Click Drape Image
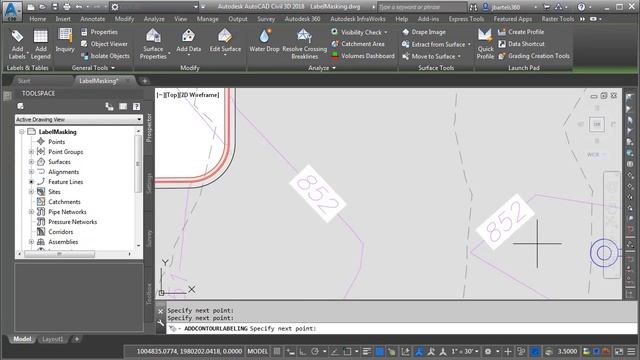 coord(424,32)
